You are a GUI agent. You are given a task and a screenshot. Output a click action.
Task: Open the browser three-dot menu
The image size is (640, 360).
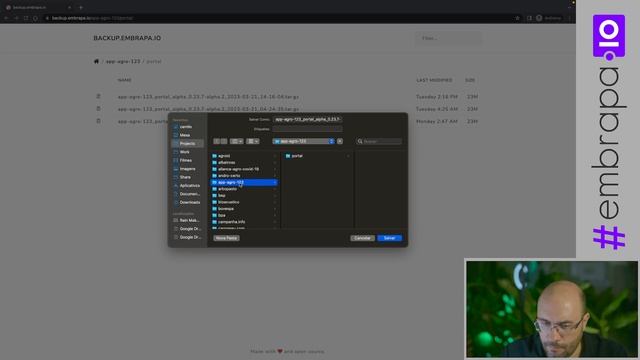click(x=570, y=18)
